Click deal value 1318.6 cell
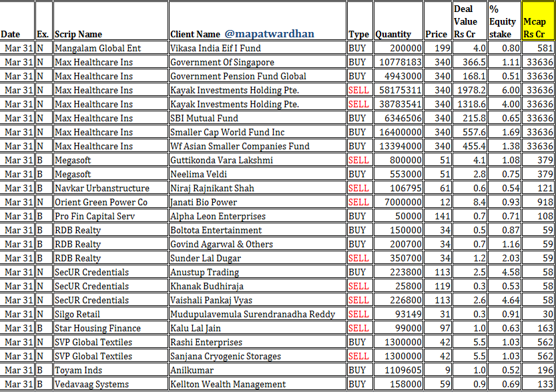This screenshot has width=556, height=392. click(x=469, y=104)
